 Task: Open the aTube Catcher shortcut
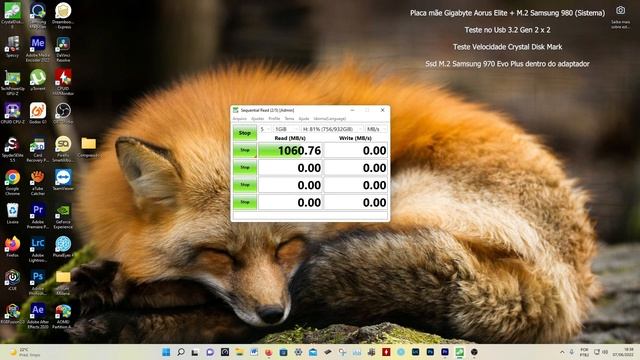(x=38, y=182)
